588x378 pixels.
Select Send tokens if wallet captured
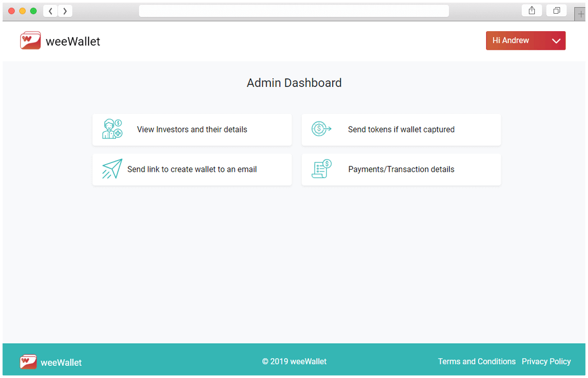(401, 130)
